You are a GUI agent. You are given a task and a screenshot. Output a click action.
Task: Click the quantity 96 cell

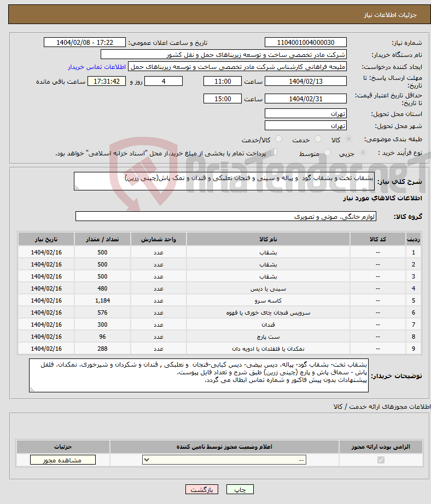[102, 337]
